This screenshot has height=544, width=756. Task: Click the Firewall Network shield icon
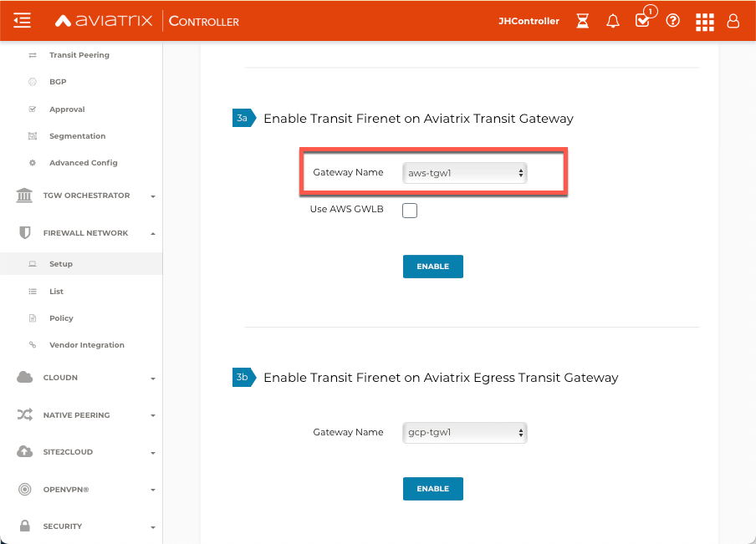[25, 233]
